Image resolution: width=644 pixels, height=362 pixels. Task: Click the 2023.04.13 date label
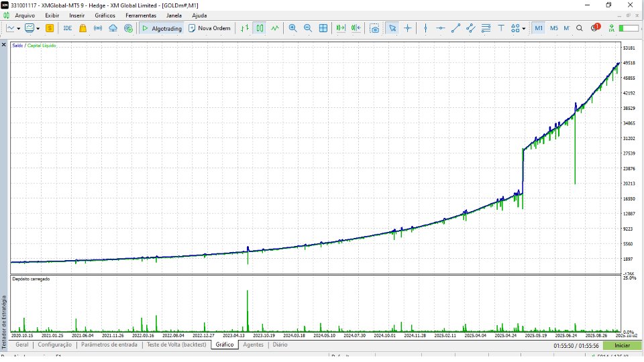point(233,336)
